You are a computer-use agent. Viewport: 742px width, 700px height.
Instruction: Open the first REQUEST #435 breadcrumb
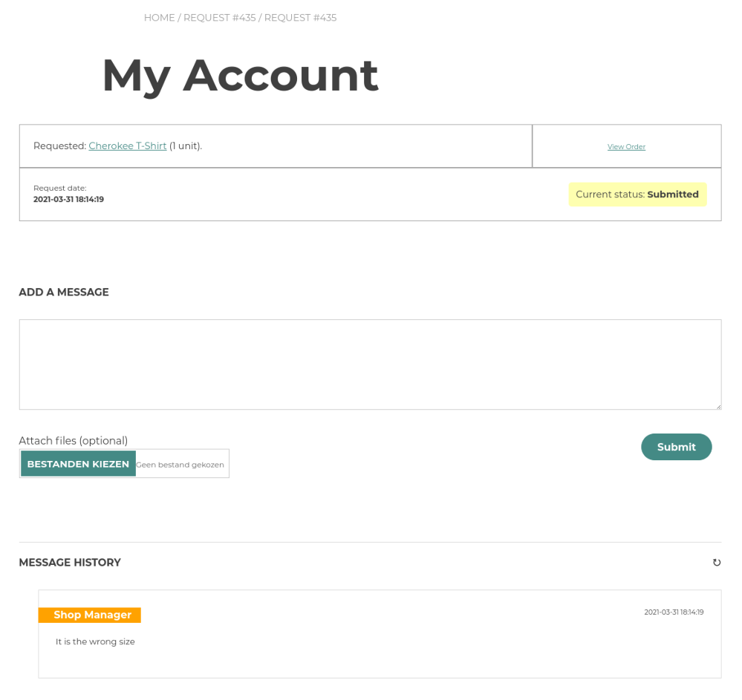click(x=219, y=18)
